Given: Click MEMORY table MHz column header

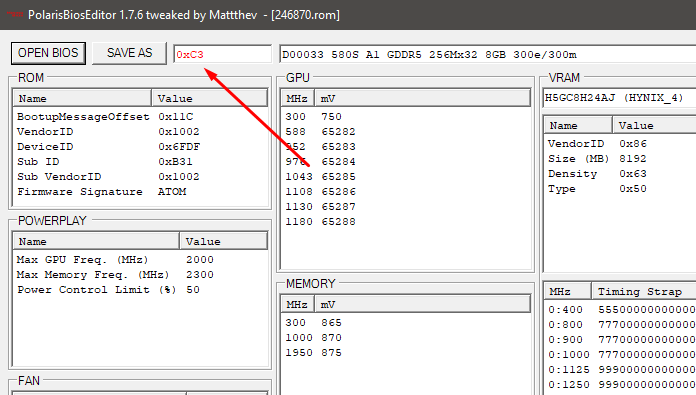Looking at the screenshot, I should (298, 304).
